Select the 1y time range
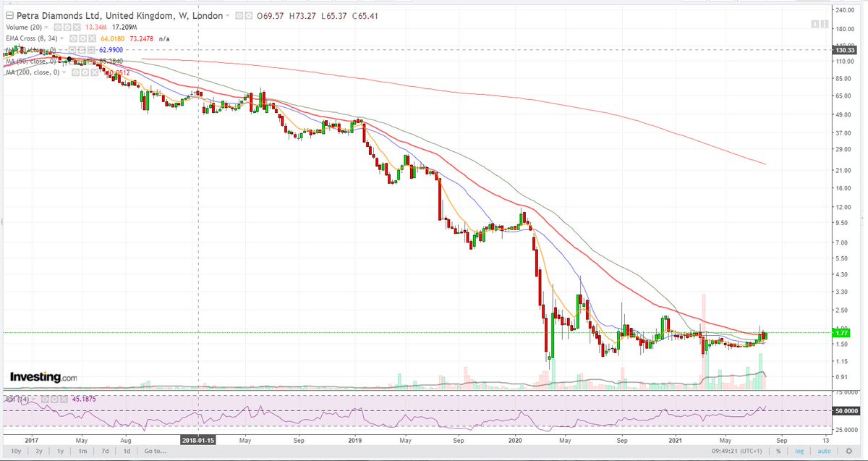 click(x=61, y=451)
